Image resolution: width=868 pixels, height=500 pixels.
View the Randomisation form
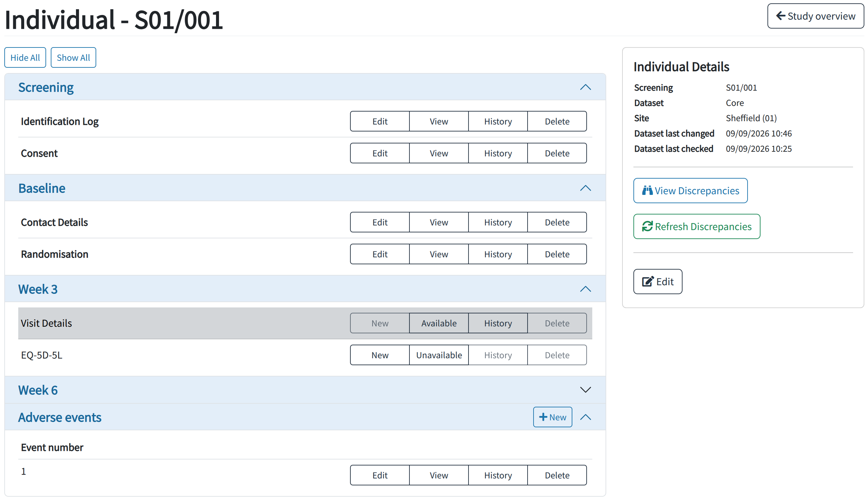point(439,254)
